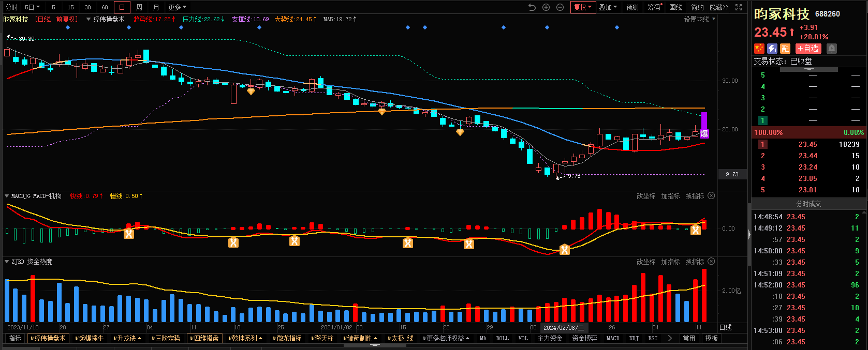
Task: Select the BOLL indicator tab
Action: 503,338
